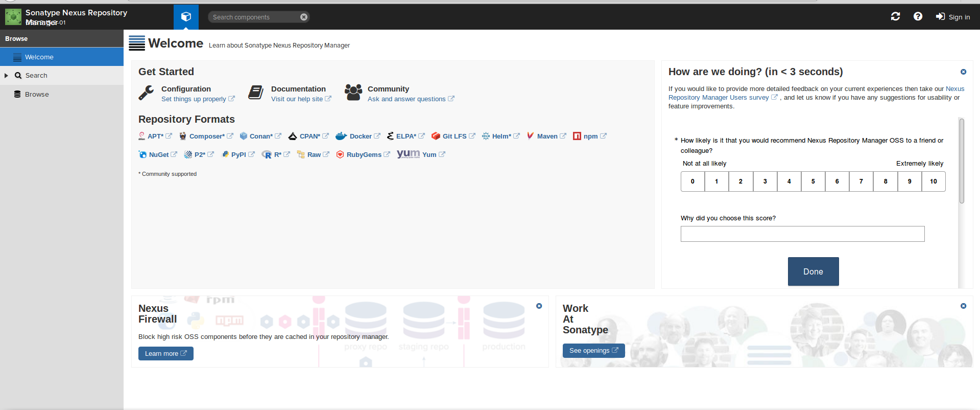Select score 9 in survey
The height and width of the screenshot is (410, 980).
(x=910, y=181)
